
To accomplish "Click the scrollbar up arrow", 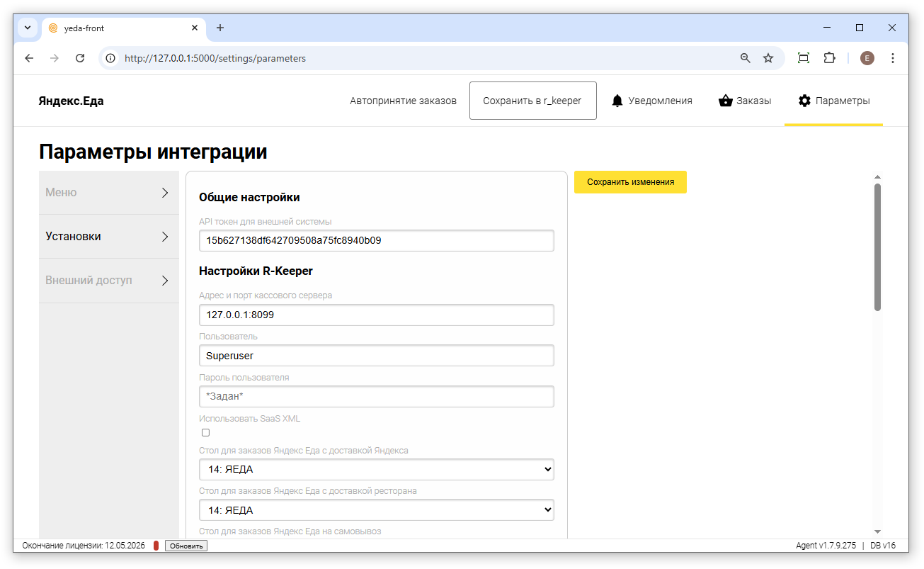I will click(x=878, y=176).
